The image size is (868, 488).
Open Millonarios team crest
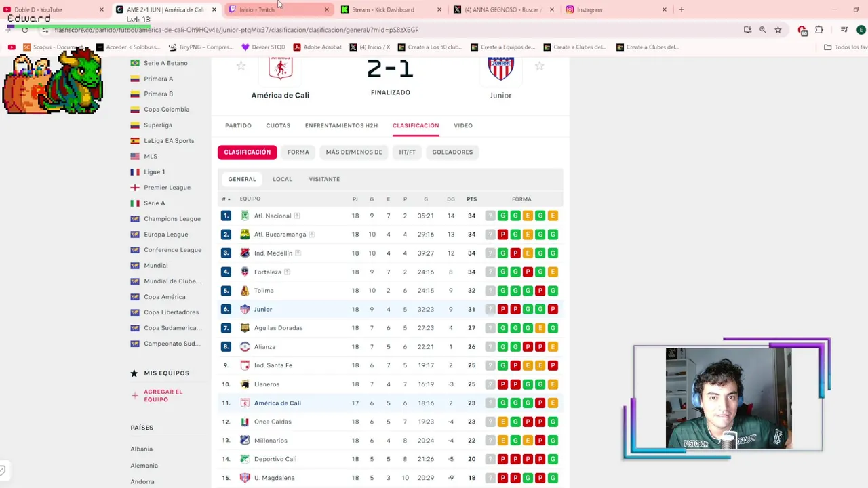click(x=245, y=441)
